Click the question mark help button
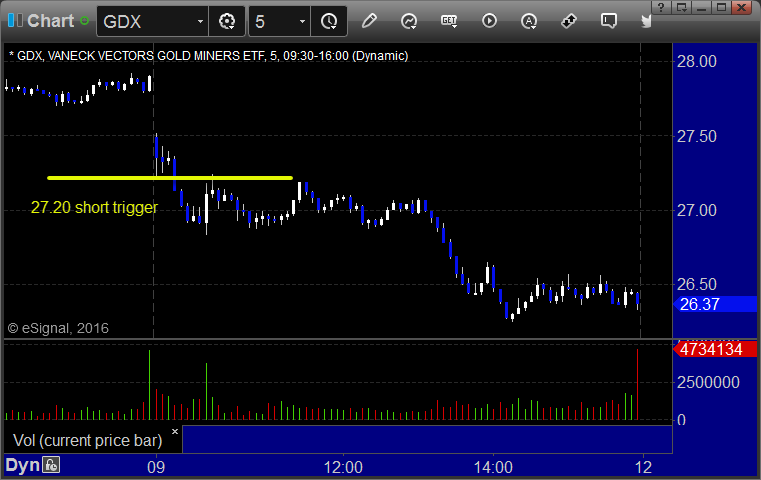Image resolution: width=761 pixels, height=480 pixels. (x=661, y=7)
